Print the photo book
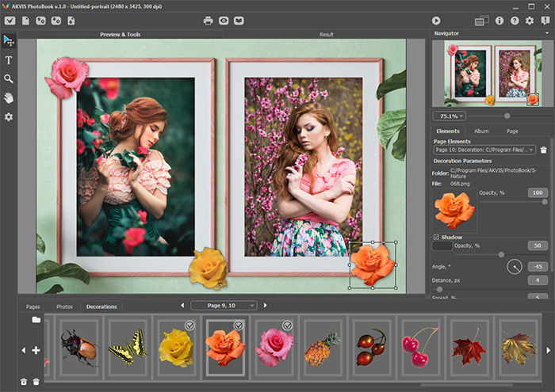Viewport: 555px width, 392px height. (x=208, y=21)
